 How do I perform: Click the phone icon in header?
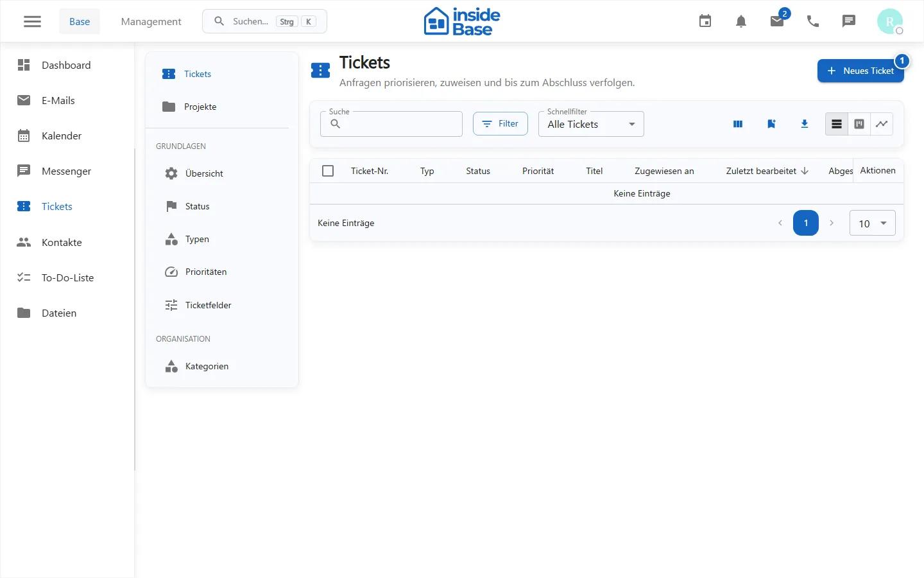tap(813, 21)
